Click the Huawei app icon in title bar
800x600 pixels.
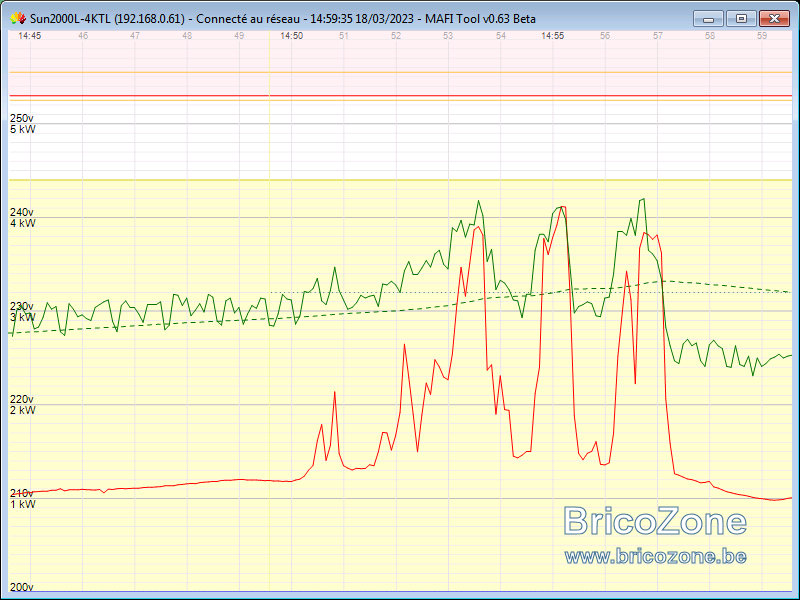(18, 19)
